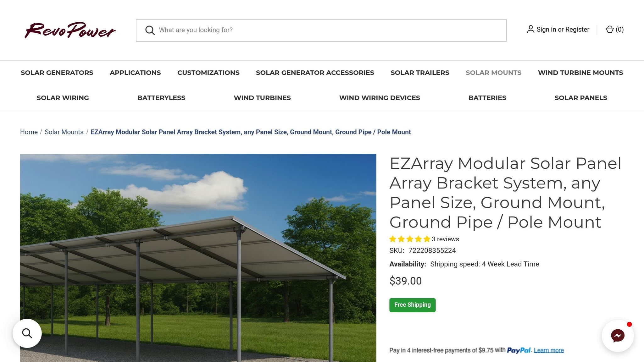Click the Home breadcrumb link
Screen dimensions: 644x362
point(29,132)
